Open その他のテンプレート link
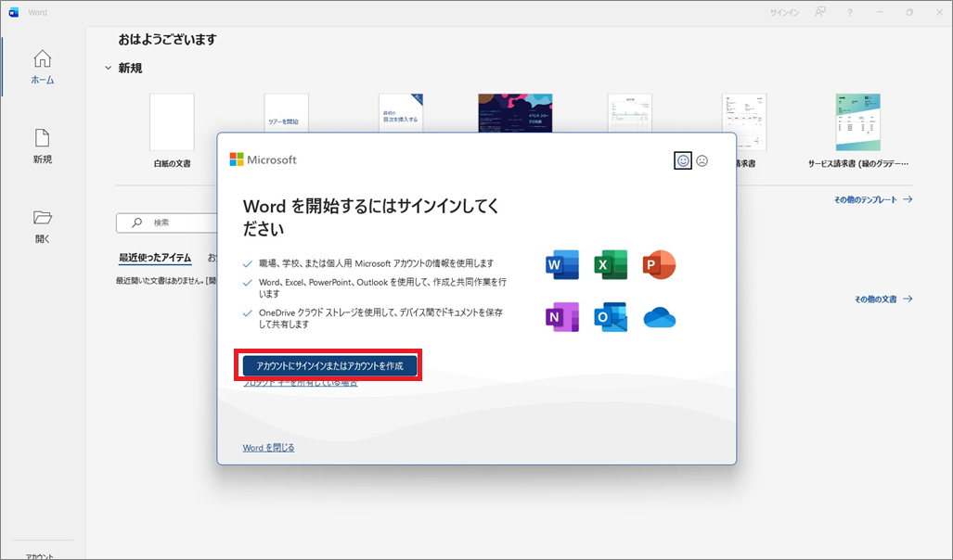The height and width of the screenshot is (560, 953). [872, 199]
